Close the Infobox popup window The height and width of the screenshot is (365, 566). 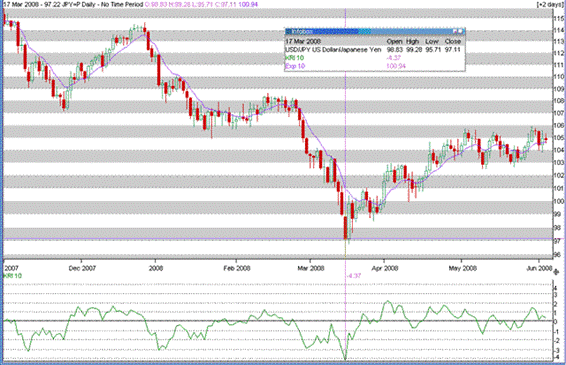(x=461, y=32)
